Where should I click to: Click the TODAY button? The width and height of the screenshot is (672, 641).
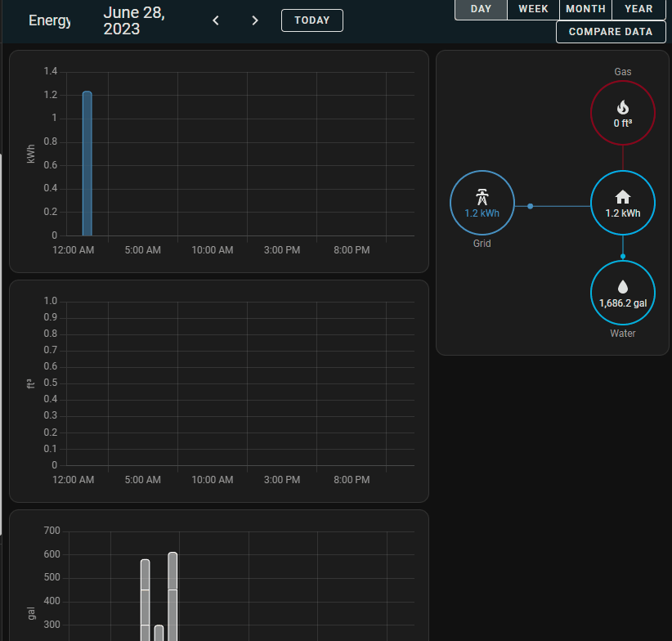311,20
